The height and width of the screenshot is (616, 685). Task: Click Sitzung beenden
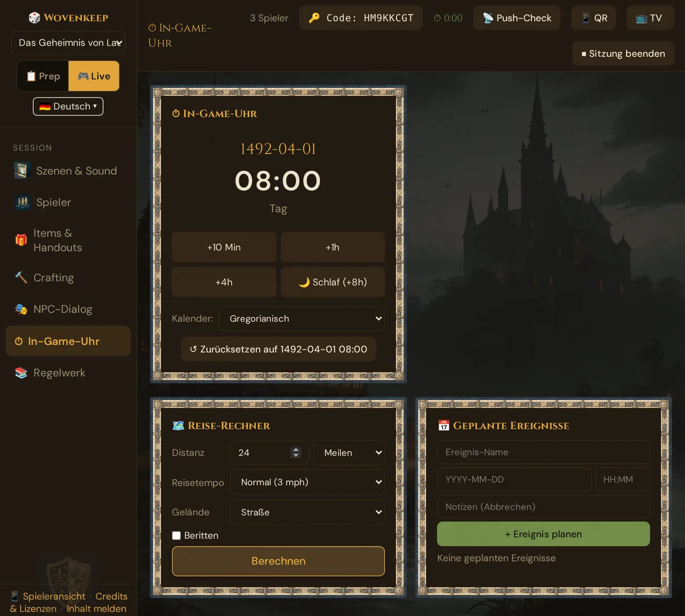pyautogui.click(x=623, y=53)
